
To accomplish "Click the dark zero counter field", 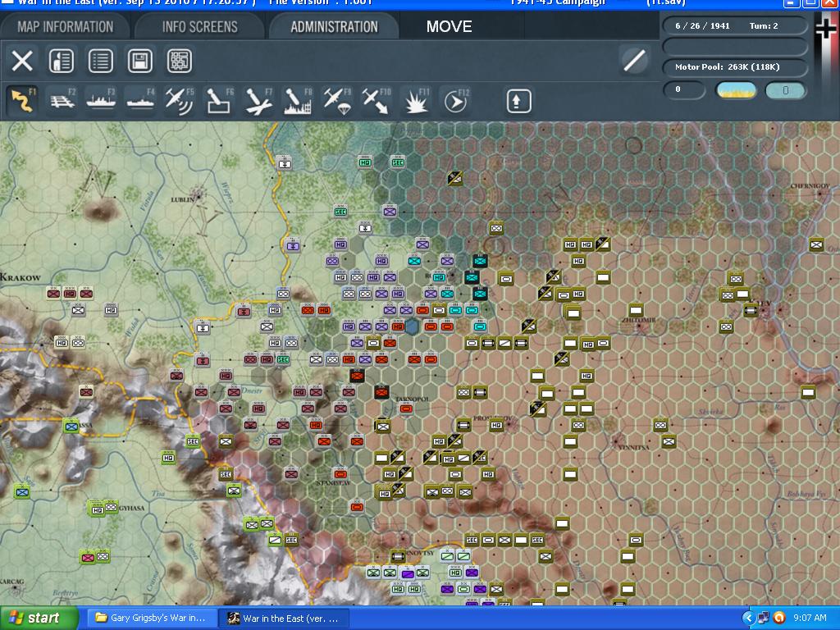I will pyautogui.click(x=683, y=89).
